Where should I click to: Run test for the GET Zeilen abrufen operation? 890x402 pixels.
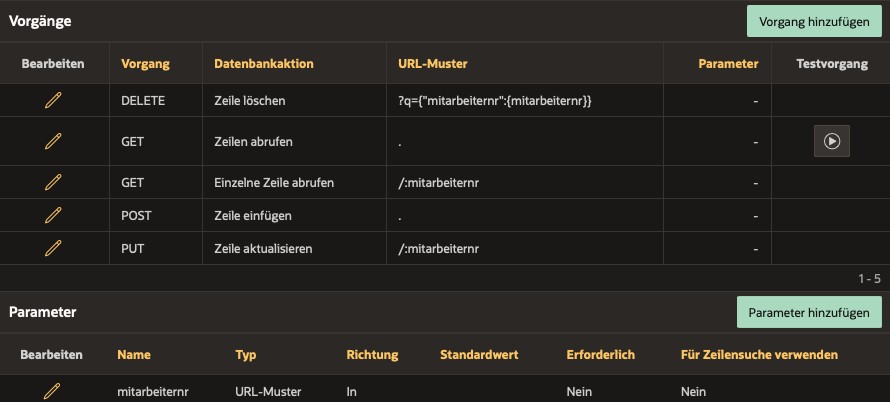[x=832, y=141]
